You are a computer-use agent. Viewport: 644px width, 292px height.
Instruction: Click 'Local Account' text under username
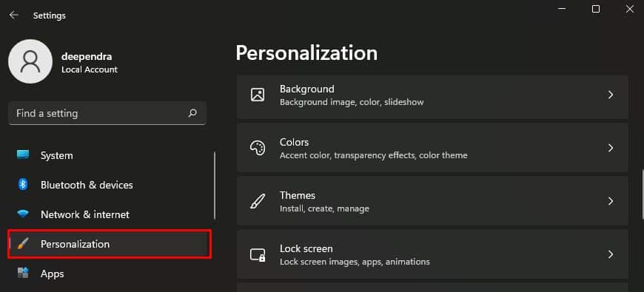[90, 69]
